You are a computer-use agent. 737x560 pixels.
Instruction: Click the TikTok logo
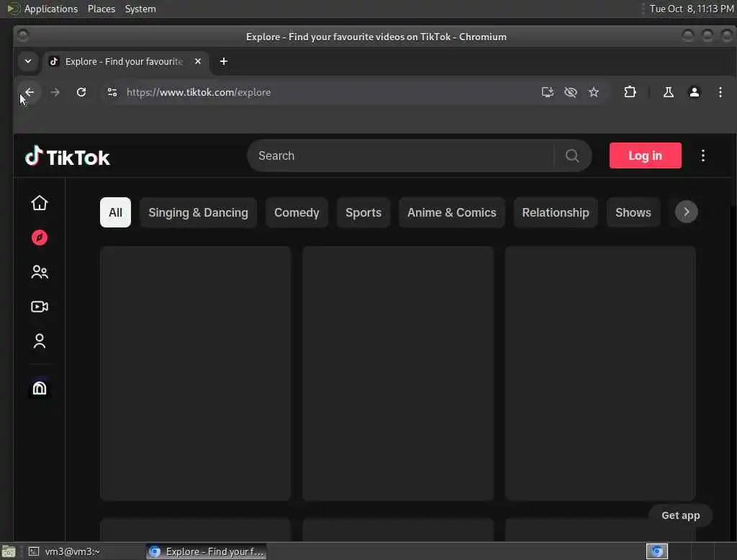click(67, 157)
